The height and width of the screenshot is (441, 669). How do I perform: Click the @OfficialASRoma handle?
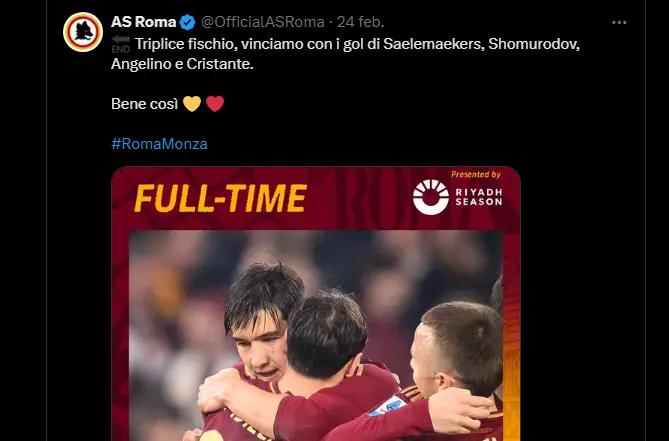click(255, 21)
